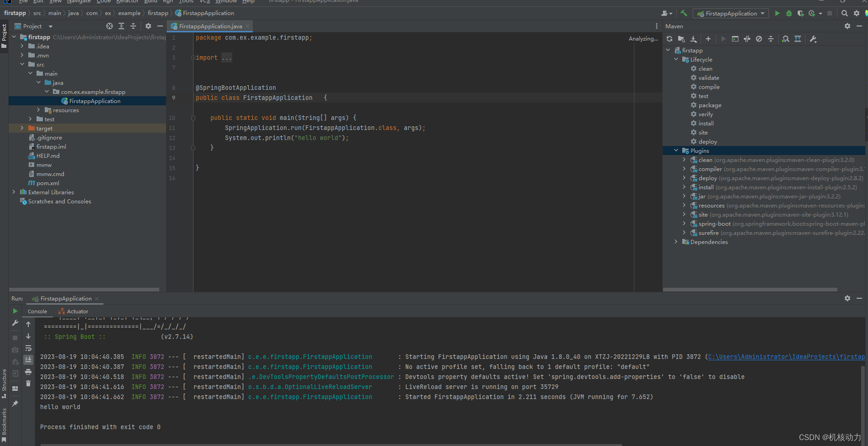
Task: Select opened file locate icon in Project panel
Action: [110, 26]
